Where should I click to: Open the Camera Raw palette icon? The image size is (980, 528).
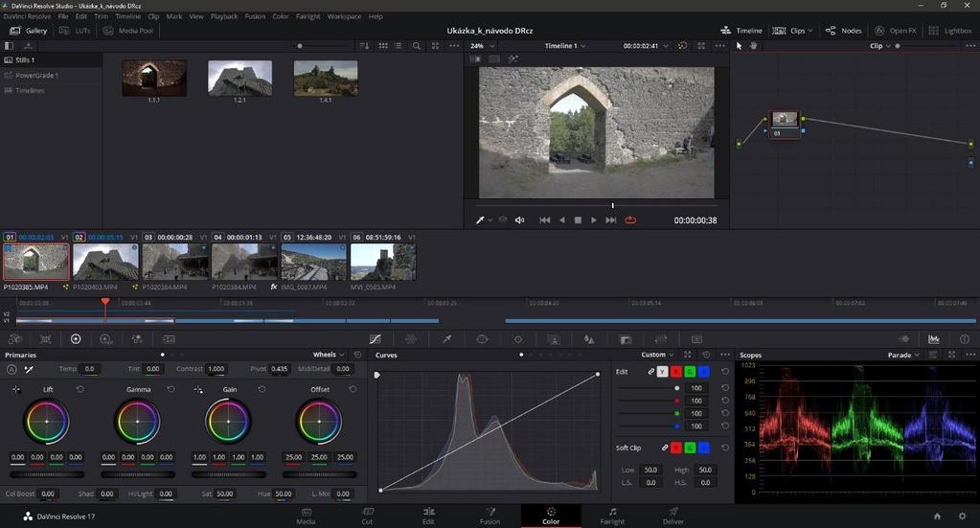pos(15,339)
